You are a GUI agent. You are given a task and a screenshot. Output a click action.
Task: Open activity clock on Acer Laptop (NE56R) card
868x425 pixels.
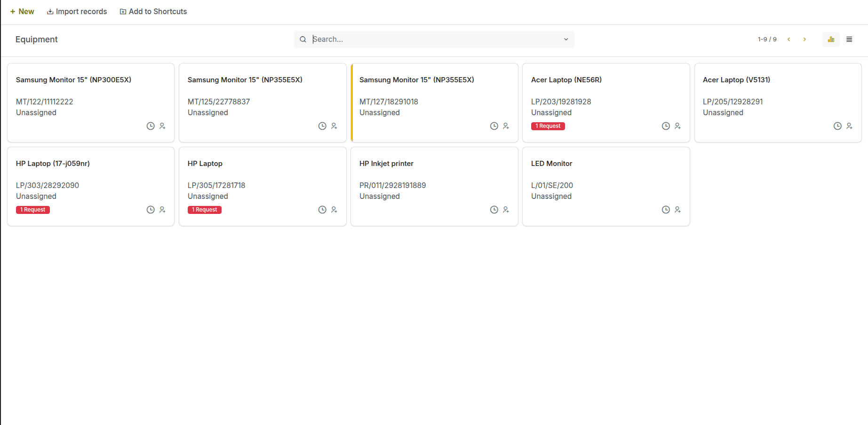click(x=666, y=126)
